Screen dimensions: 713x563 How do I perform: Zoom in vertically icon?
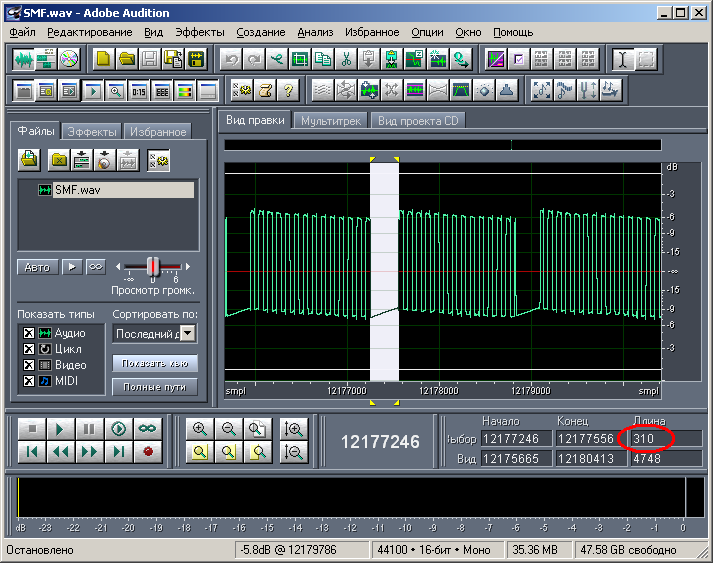point(294,429)
